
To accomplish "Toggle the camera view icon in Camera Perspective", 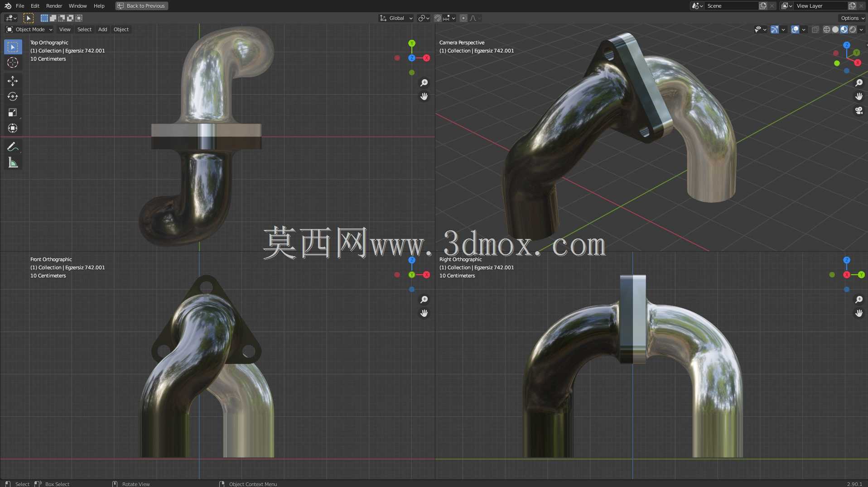I will point(859,110).
